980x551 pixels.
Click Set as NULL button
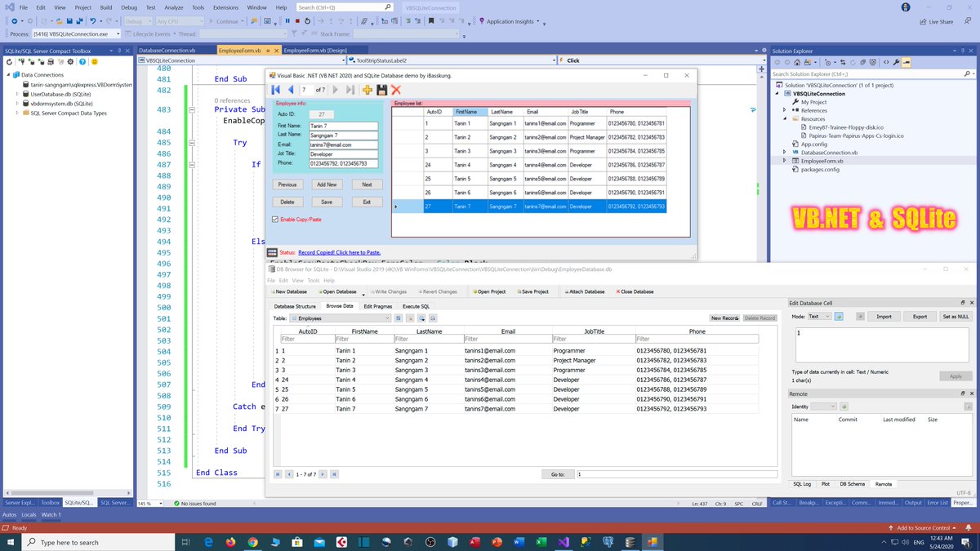pos(955,316)
